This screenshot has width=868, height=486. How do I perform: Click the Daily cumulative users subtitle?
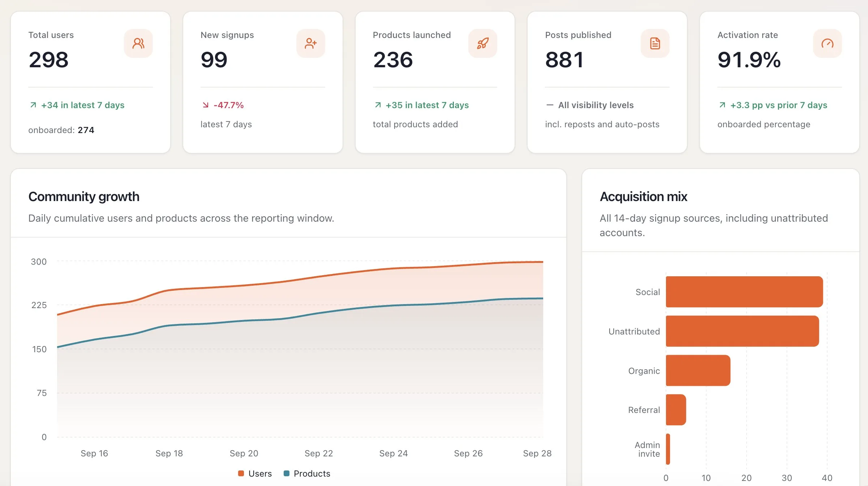[181, 218]
